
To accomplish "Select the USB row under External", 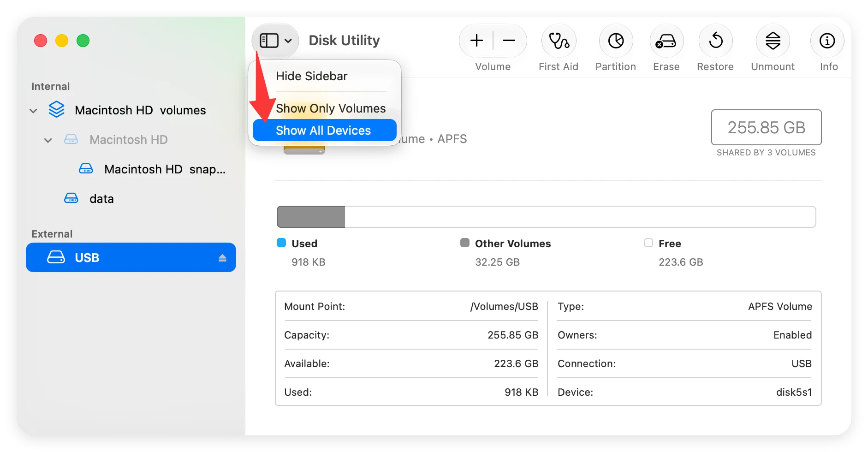I will coord(131,257).
